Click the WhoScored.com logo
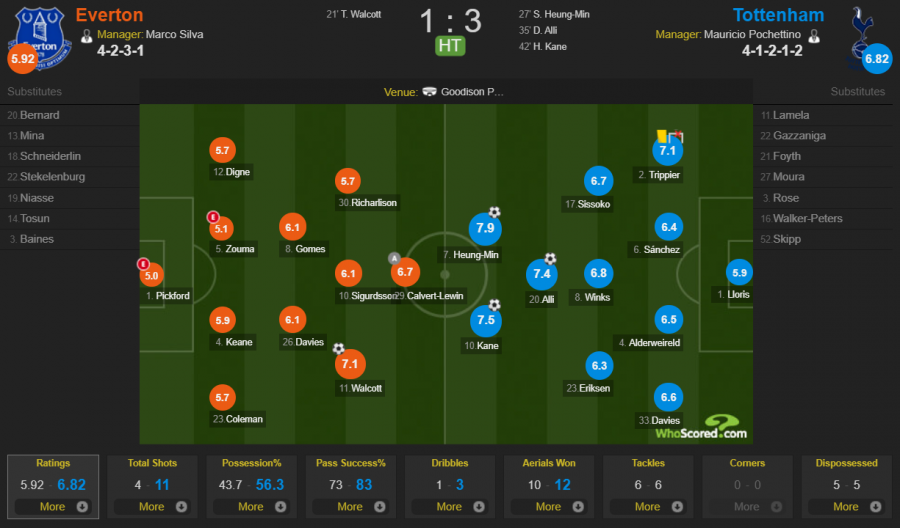The width and height of the screenshot is (900, 528). 701,428
